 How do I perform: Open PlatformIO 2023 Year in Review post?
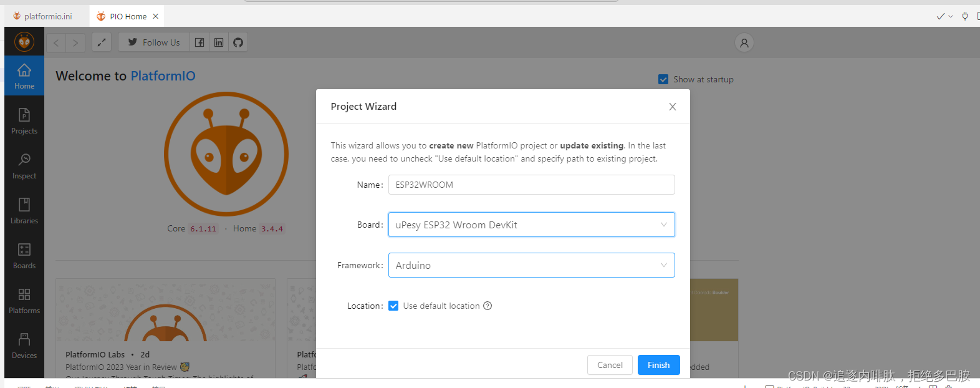[127, 367]
